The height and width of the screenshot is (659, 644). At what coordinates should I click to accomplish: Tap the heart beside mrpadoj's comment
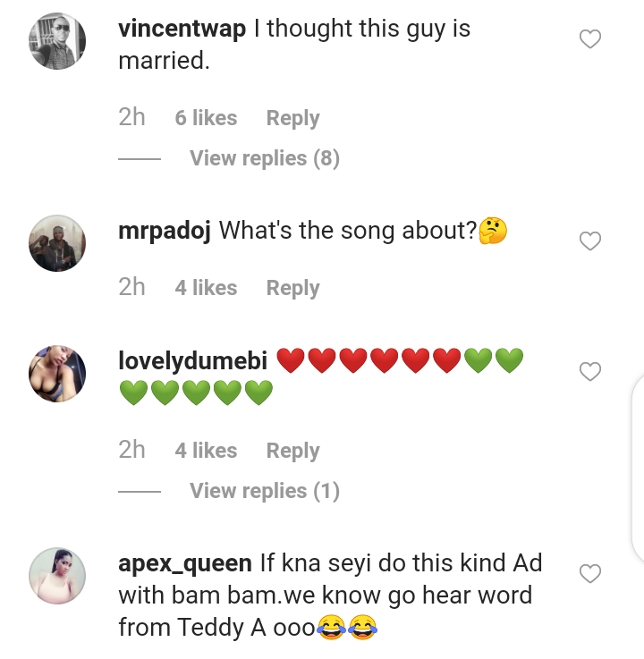(590, 241)
